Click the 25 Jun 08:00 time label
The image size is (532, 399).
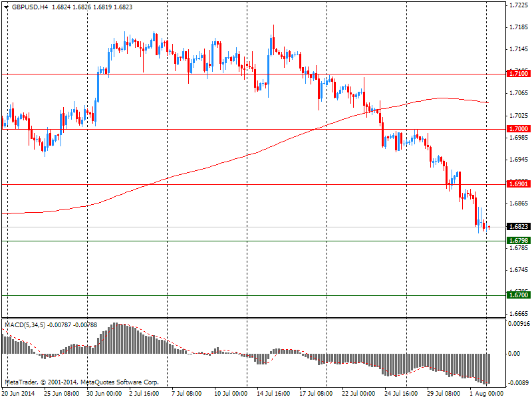coord(62,394)
